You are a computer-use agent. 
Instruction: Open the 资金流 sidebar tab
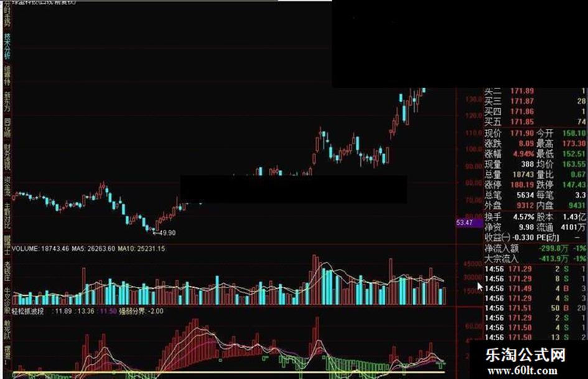tap(7, 187)
